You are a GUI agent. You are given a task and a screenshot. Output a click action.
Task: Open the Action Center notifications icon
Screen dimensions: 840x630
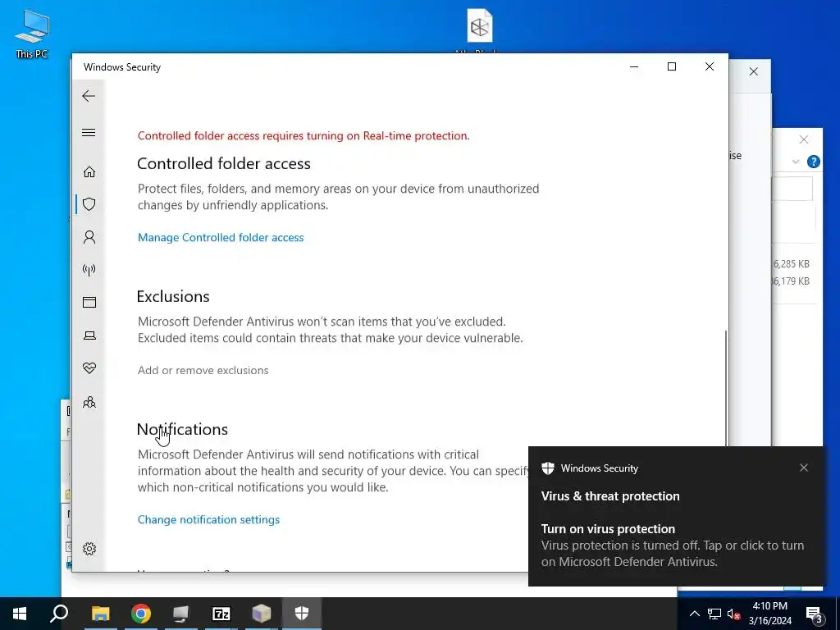pos(814,614)
